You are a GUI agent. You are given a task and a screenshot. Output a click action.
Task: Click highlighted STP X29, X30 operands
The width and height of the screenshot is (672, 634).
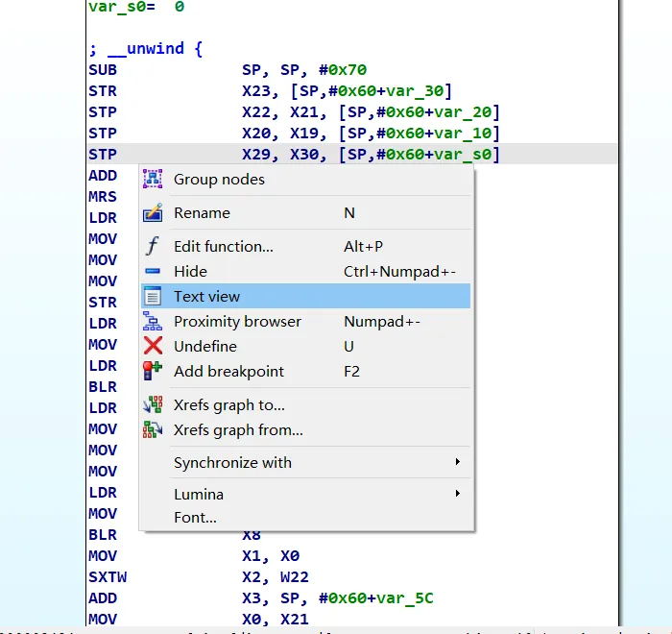[x=371, y=154]
